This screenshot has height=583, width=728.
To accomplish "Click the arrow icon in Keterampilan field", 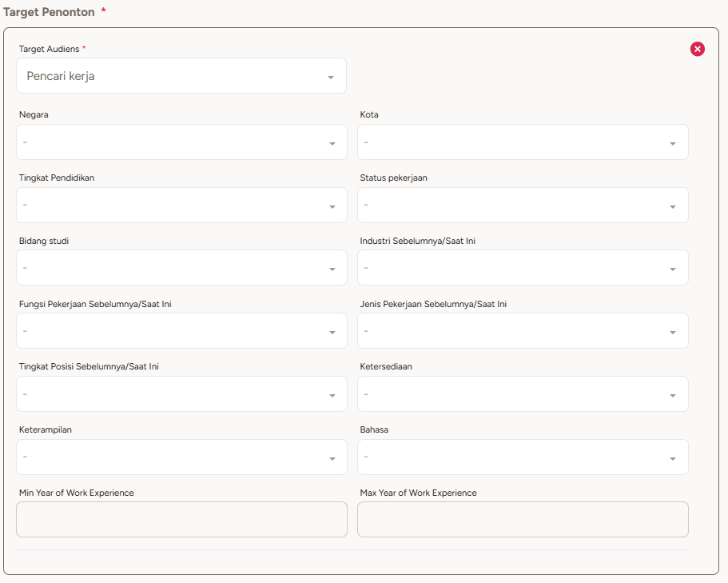I will [332, 459].
